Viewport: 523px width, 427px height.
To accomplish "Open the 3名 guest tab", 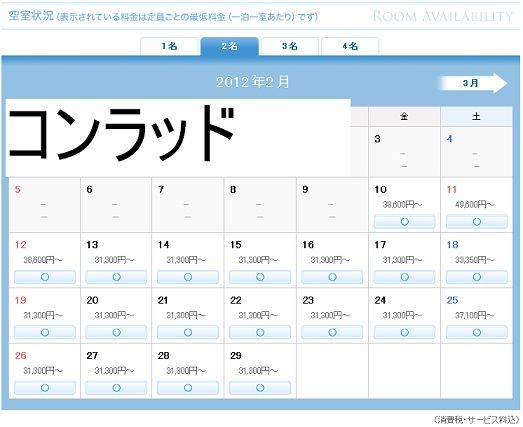I will click(x=290, y=46).
